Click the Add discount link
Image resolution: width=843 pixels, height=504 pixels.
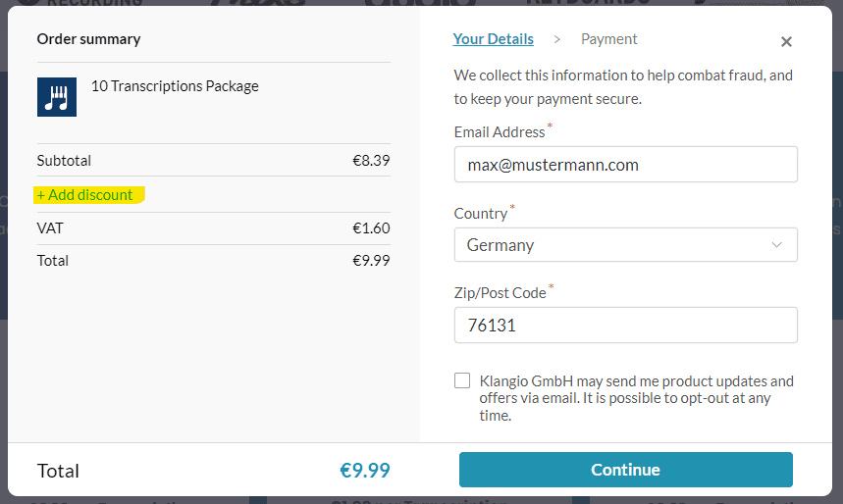pos(85,195)
